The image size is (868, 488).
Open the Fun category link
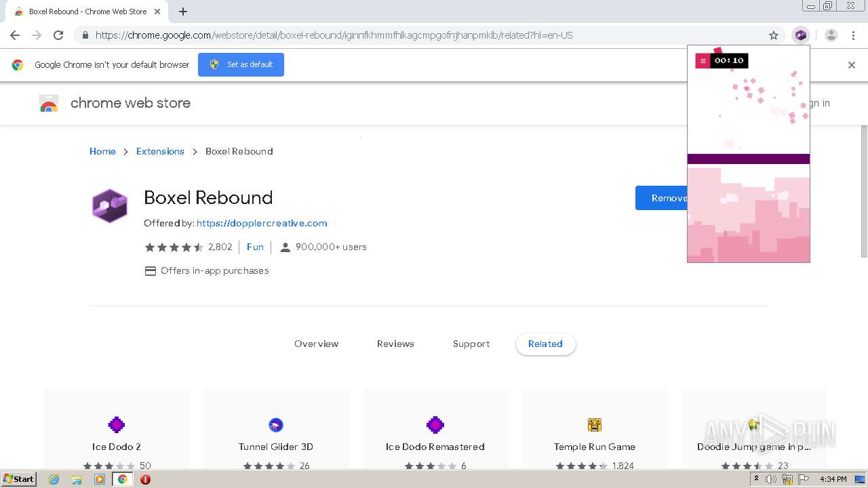click(x=255, y=247)
